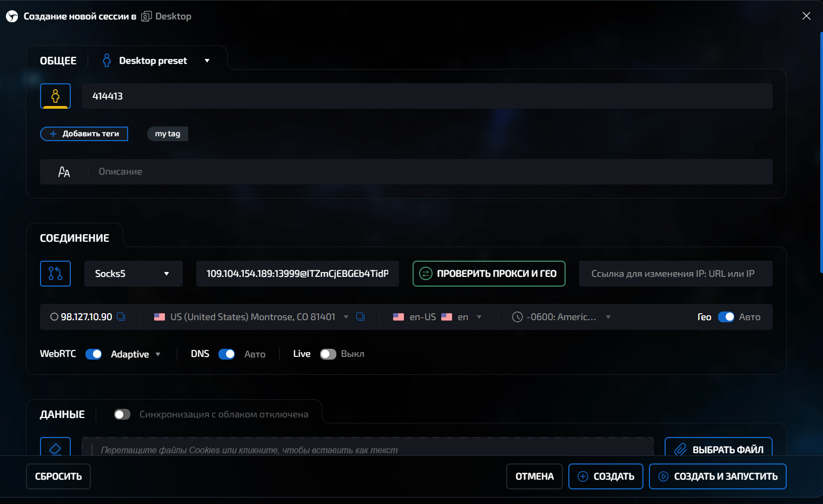Click the blue preset person icon

click(107, 61)
